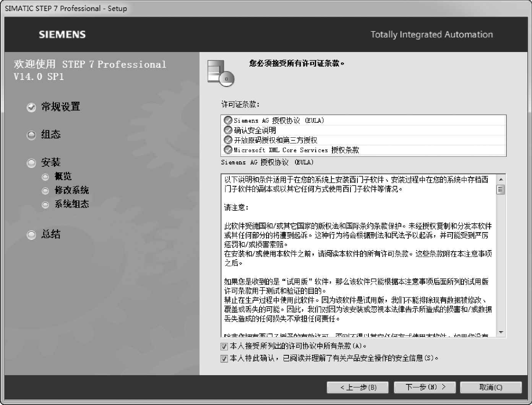Toggle 本人特此确认 safety information checkbox
Viewport: 532px width, 405px height.
click(x=224, y=359)
